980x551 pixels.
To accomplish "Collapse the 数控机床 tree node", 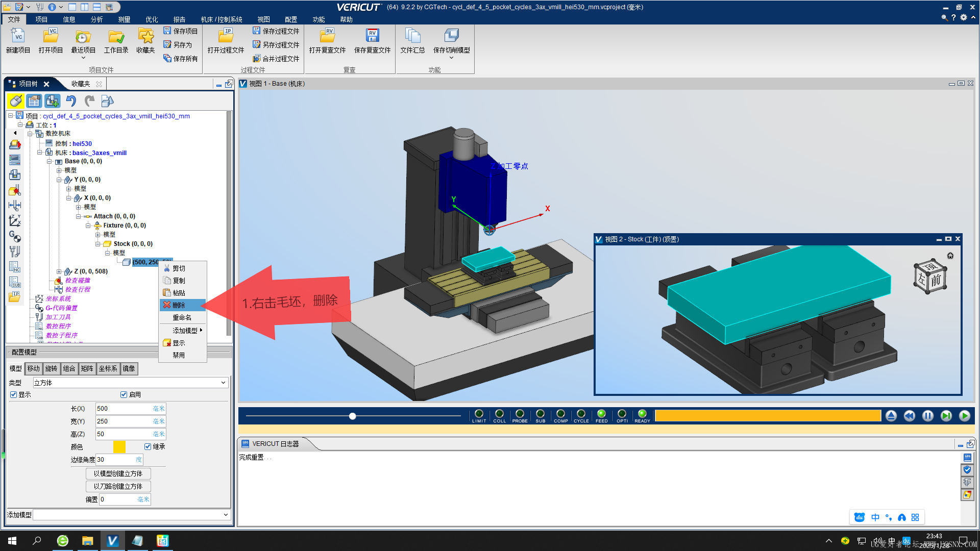I will 30,134.
